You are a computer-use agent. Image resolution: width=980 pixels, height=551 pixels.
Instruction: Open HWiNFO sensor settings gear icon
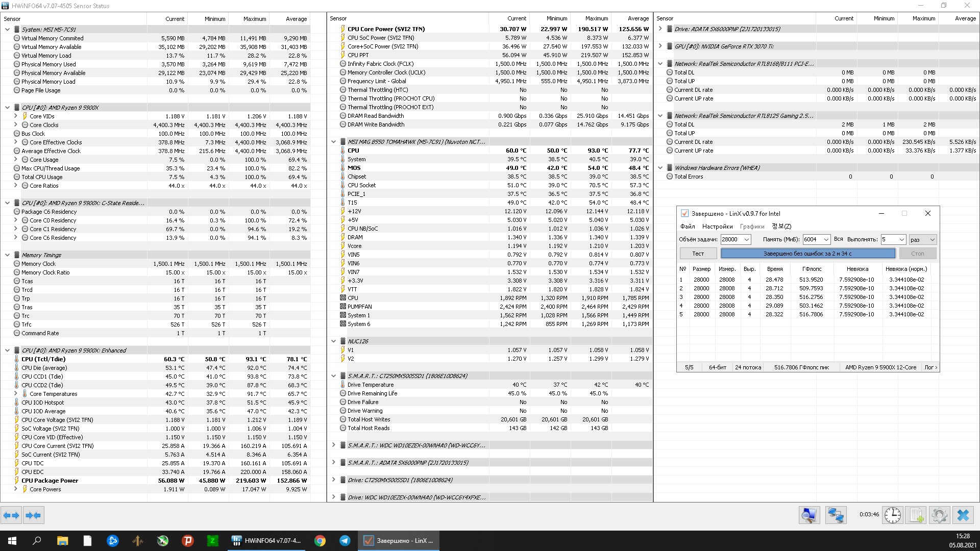pos(939,515)
